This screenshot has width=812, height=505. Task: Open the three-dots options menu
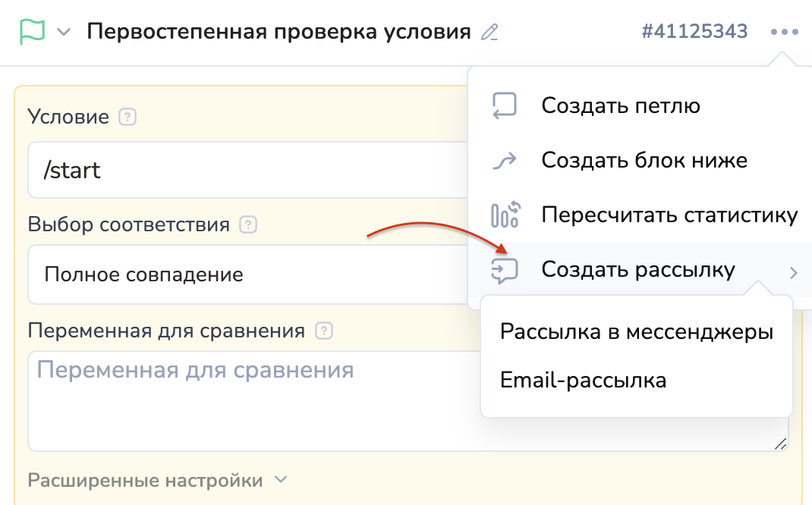[784, 32]
